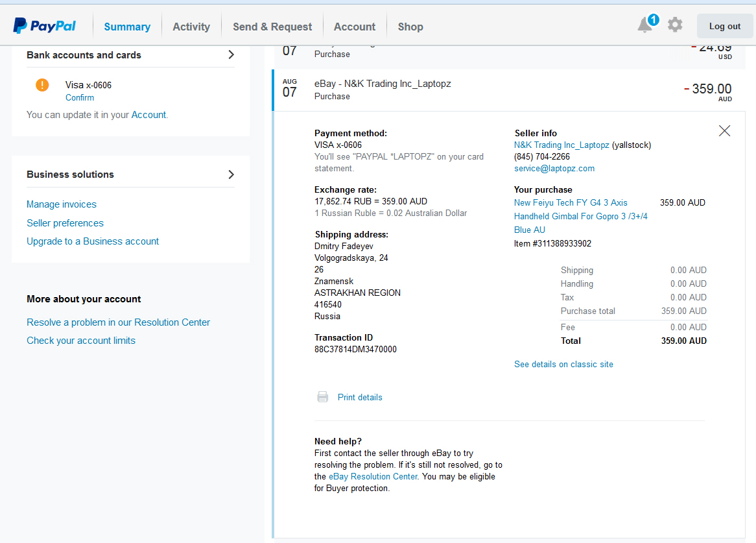Collapse the eBay Laptopz transaction row
Image resolution: width=756 pixels, height=543 pixels.
(383, 90)
